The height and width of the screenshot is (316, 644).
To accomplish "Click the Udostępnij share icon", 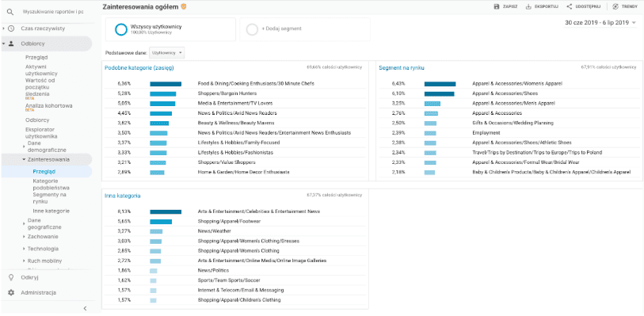I will (570, 6).
